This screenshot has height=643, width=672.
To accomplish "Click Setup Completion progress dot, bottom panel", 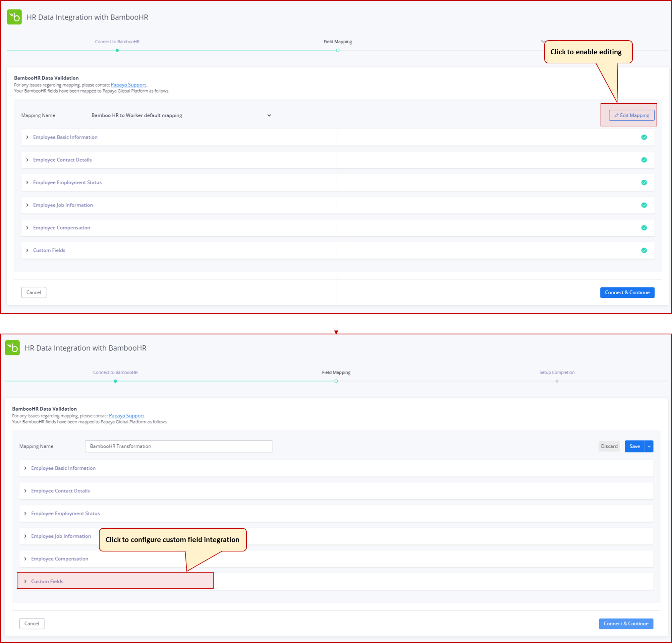I will (x=557, y=381).
